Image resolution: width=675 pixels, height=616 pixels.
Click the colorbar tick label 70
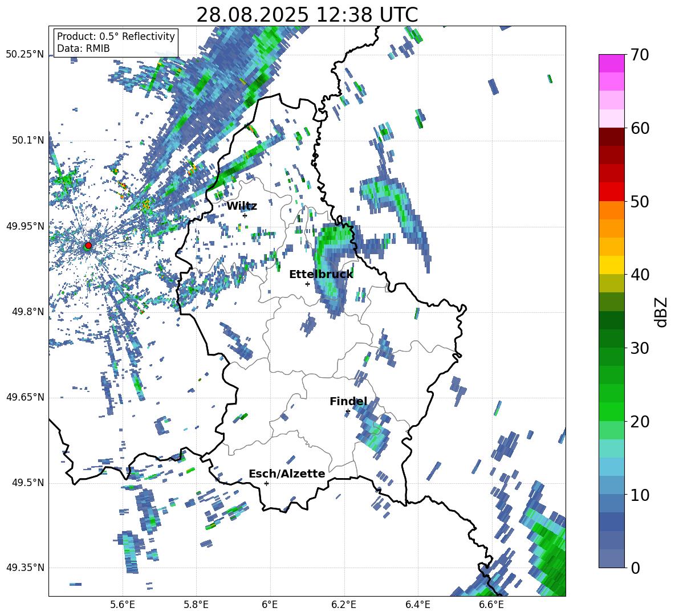[x=640, y=55]
